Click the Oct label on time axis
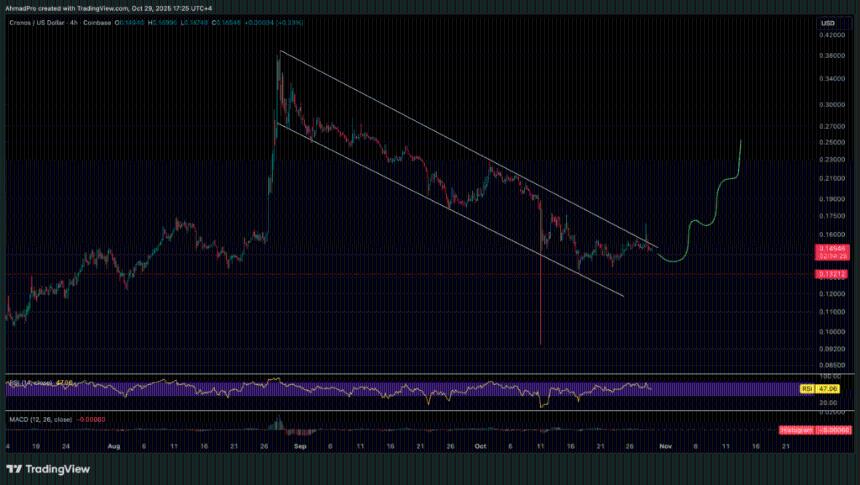 479,446
